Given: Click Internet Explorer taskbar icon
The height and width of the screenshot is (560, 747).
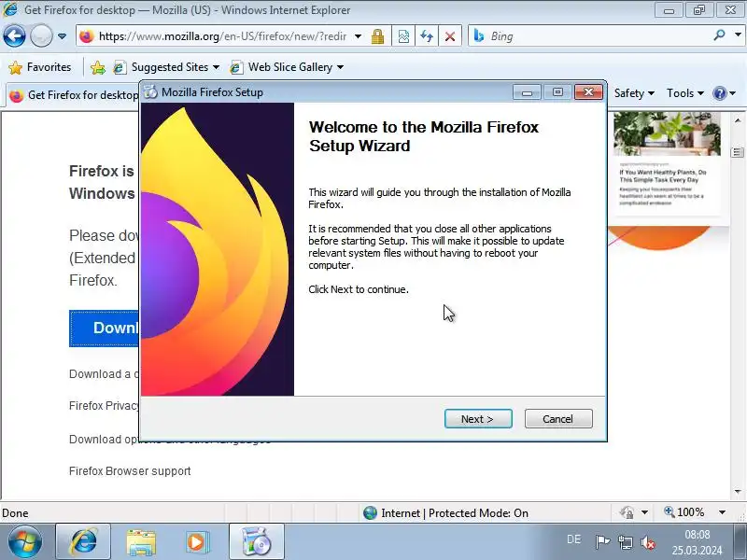Looking at the screenshot, I should 83,542.
